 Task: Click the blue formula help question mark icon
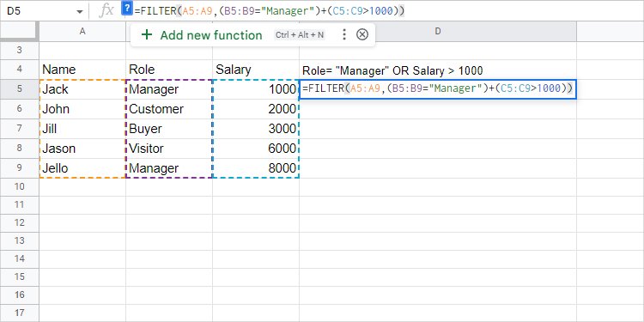[127, 9]
